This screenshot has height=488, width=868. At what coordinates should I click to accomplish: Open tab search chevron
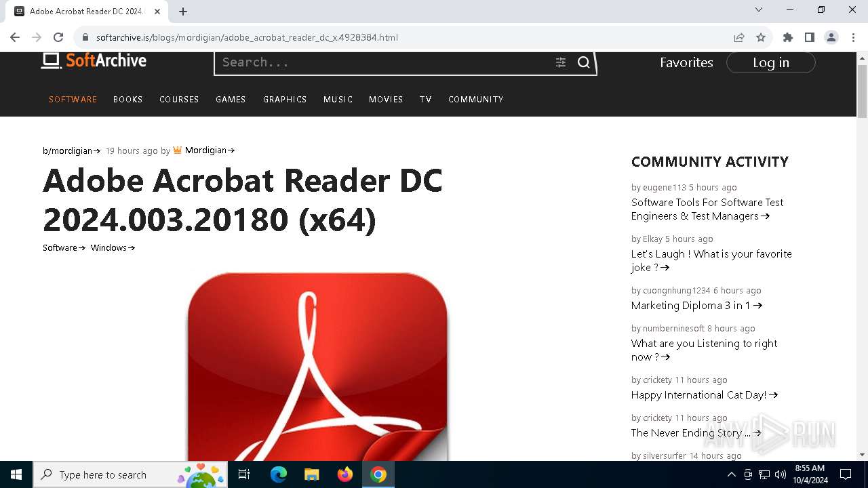point(759,9)
